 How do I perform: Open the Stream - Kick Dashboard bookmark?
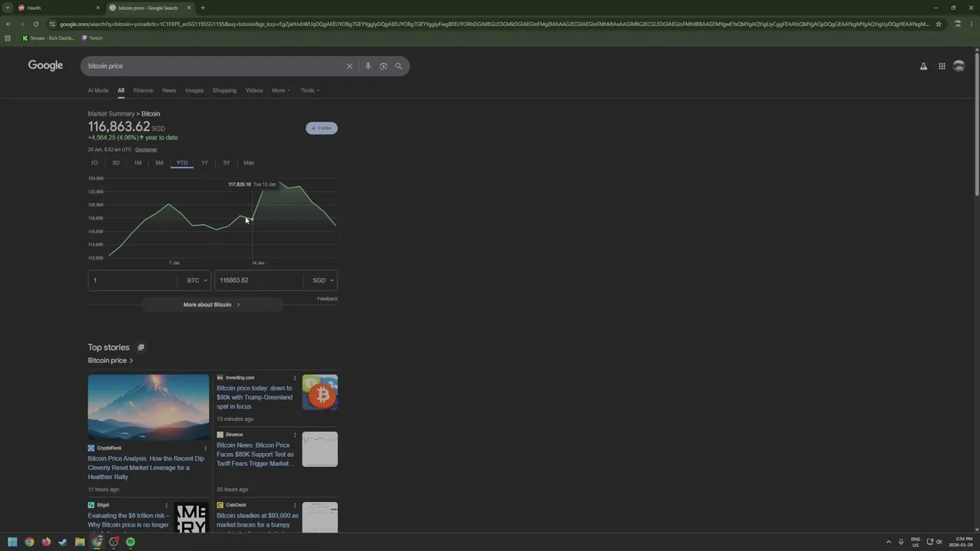(48, 38)
